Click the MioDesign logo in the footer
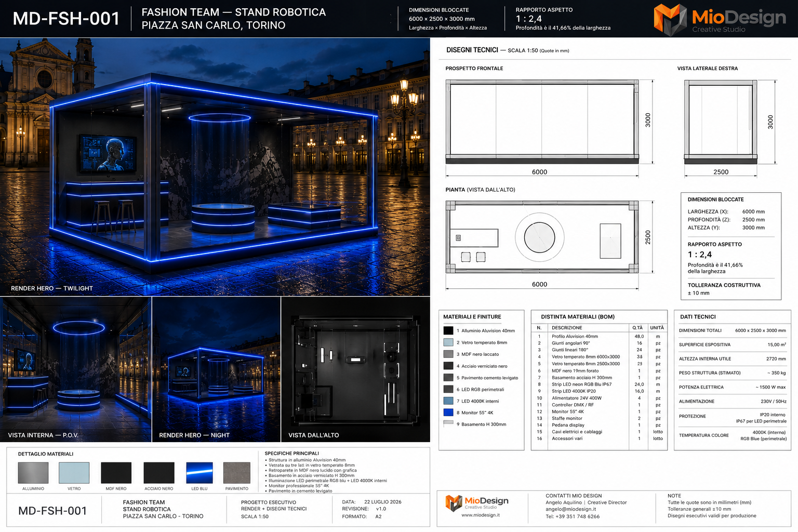The width and height of the screenshot is (798, 532). pos(477,502)
